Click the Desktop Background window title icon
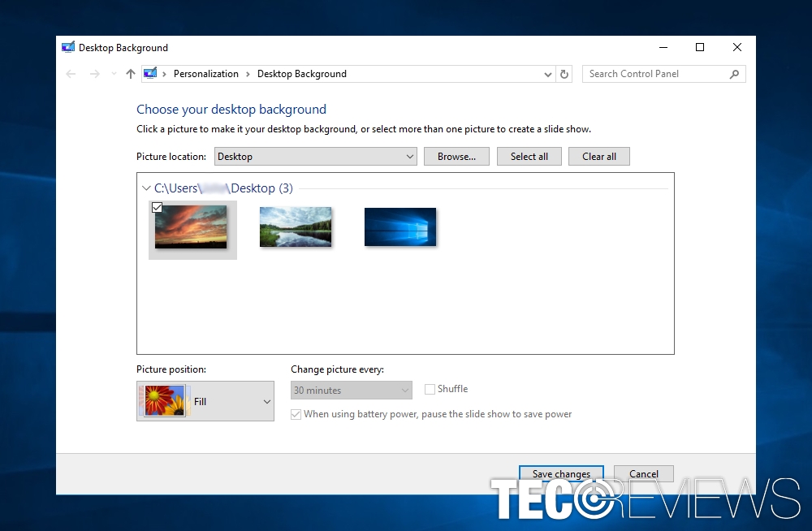 (x=68, y=47)
